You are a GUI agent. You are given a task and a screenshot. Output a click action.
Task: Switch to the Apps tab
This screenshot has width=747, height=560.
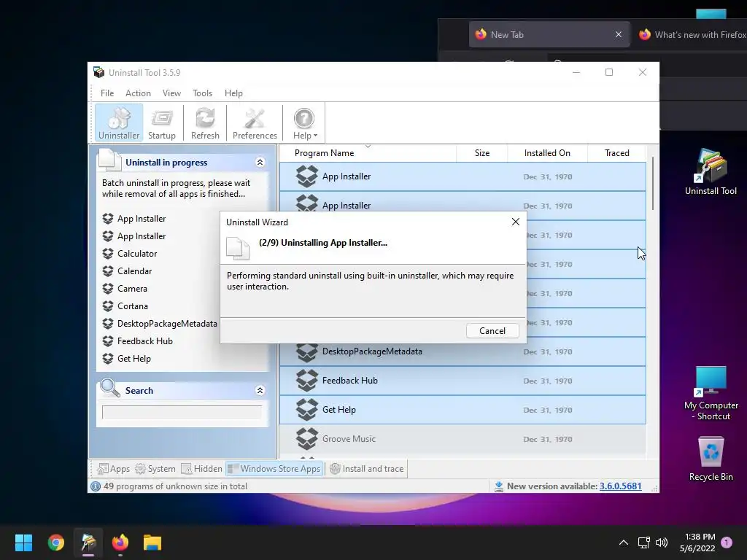(113, 469)
